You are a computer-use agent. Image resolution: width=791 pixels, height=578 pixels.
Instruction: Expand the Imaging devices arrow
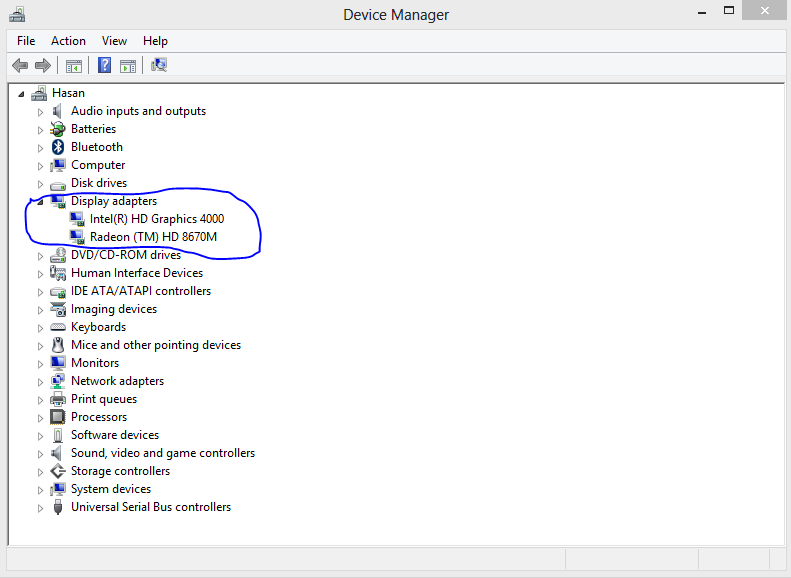click(40, 310)
